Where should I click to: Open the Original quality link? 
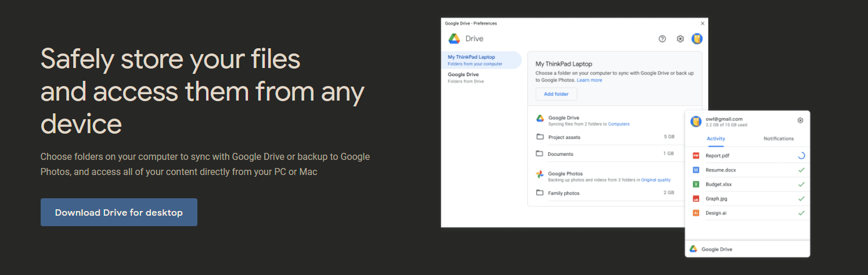(x=656, y=180)
